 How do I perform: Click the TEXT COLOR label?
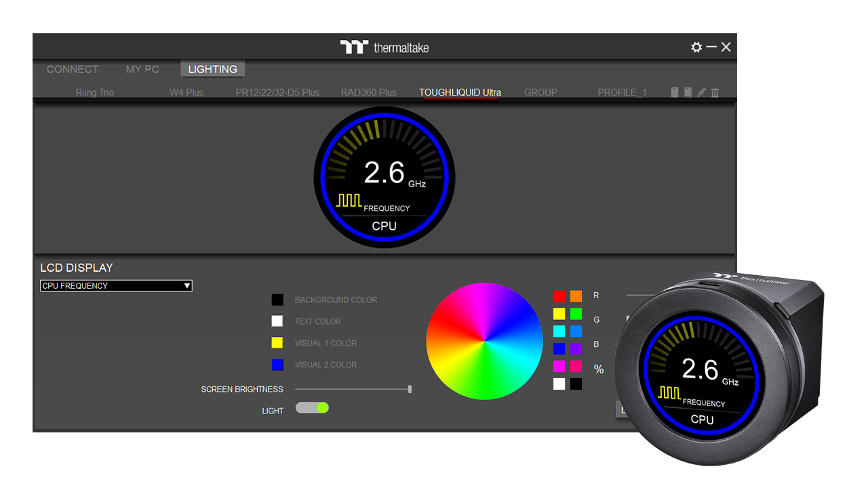click(317, 321)
